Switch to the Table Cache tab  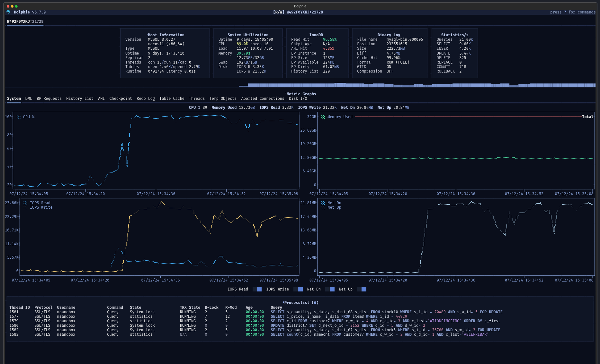click(172, 99)
